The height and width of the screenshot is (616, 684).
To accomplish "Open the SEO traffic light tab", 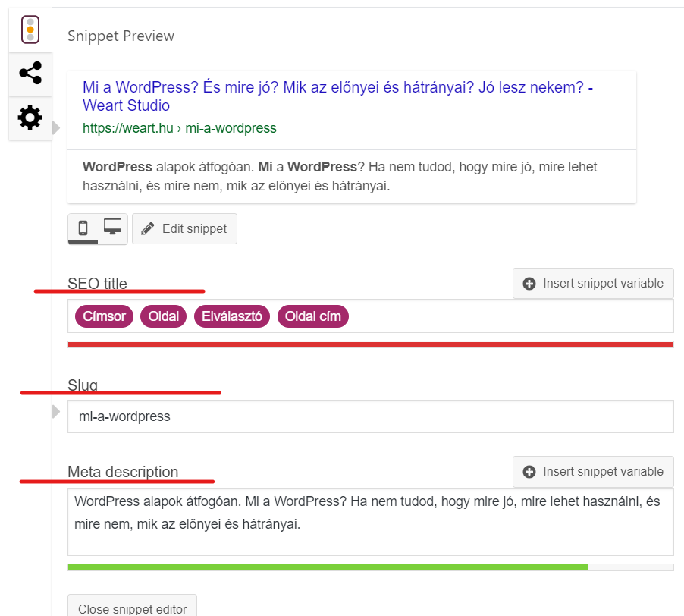I will [30, 30].
